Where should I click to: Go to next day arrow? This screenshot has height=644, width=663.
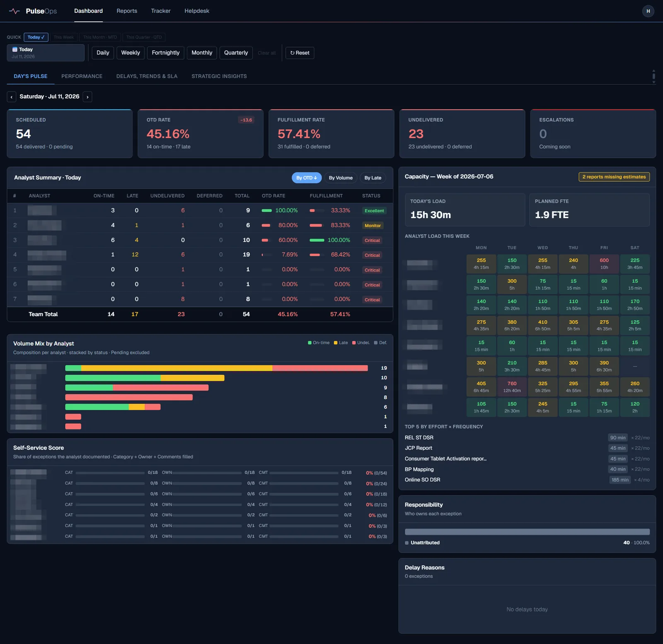click(87, 97)
